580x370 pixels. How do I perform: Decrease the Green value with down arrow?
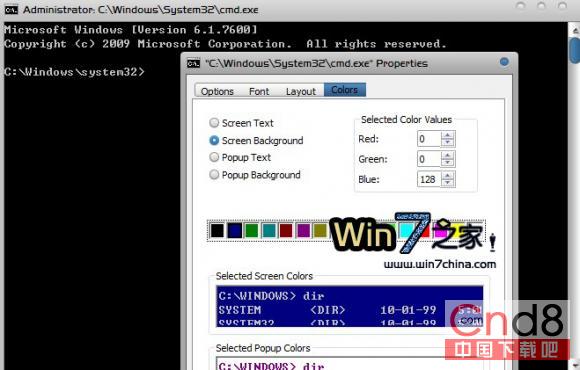(448, 162)
